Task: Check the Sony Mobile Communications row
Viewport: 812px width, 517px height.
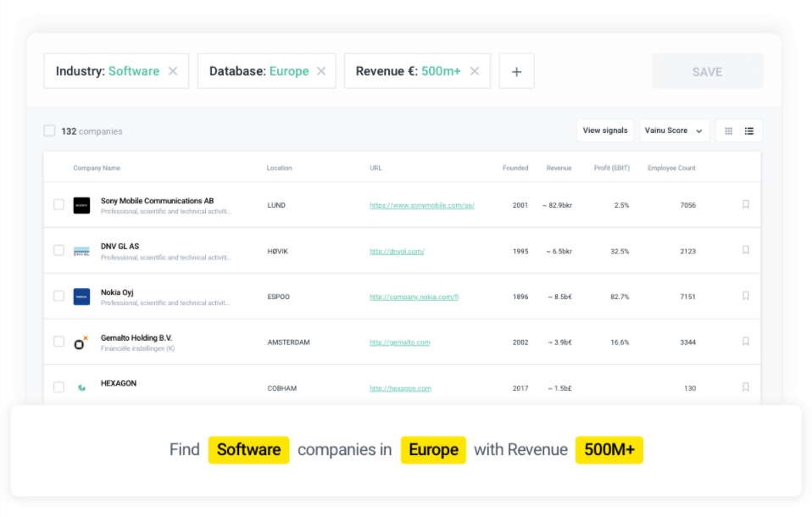Action: pos(58,204)
